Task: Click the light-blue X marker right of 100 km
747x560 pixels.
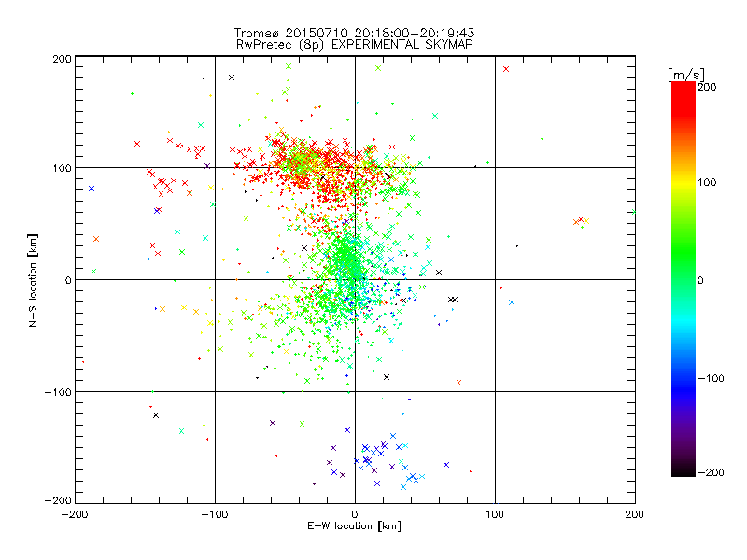Action: [x=512, y=302]
